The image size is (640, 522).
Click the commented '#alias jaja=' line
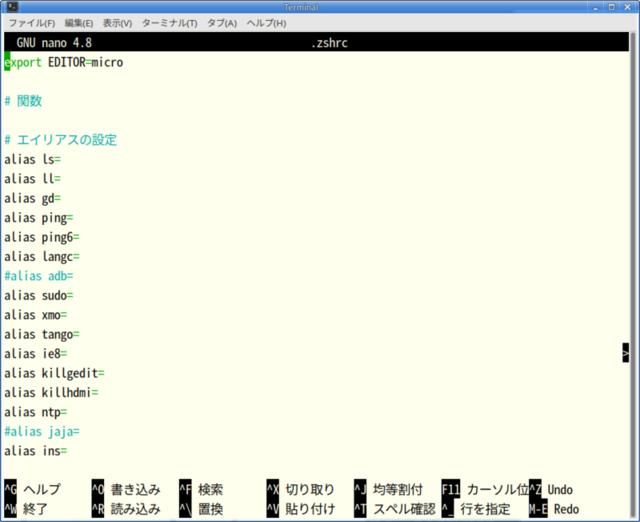[x=42, y=432]
